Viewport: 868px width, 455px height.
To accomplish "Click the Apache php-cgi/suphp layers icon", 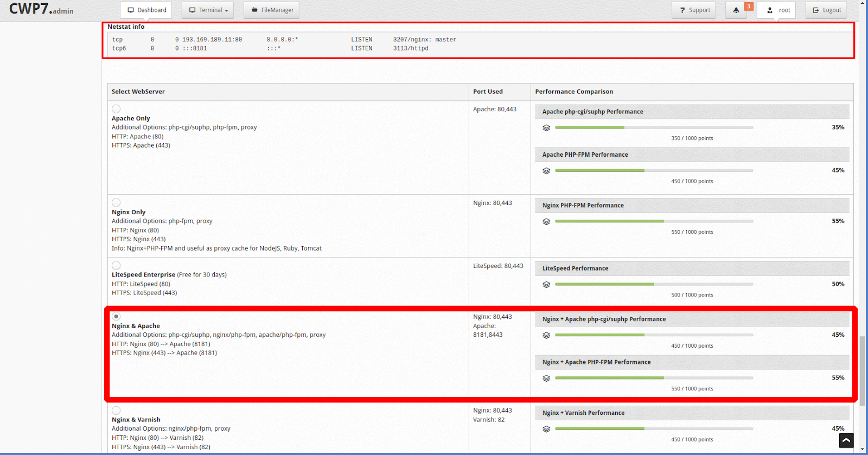I will pyautogui.click(x=546, y=128).
